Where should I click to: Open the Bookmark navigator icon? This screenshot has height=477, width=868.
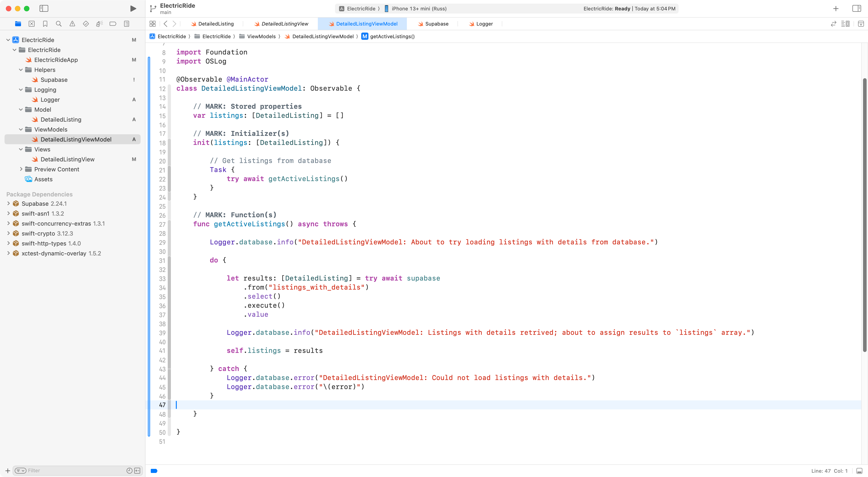(45, 24)
